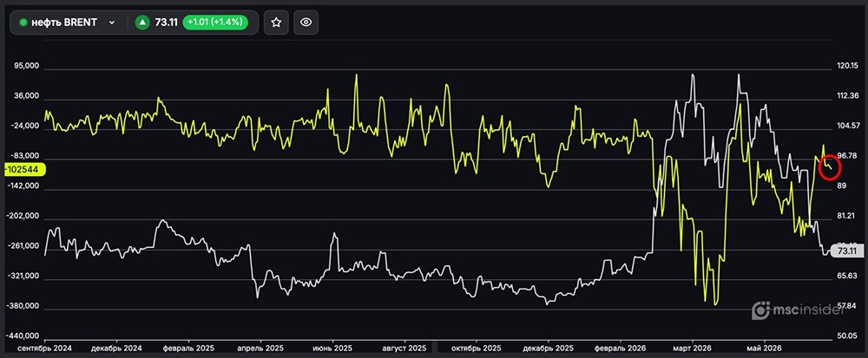Click the green status dot beside нефть BRENT
Screen dimensions: 868x358
pyautogui.click(x=23, y=23)
